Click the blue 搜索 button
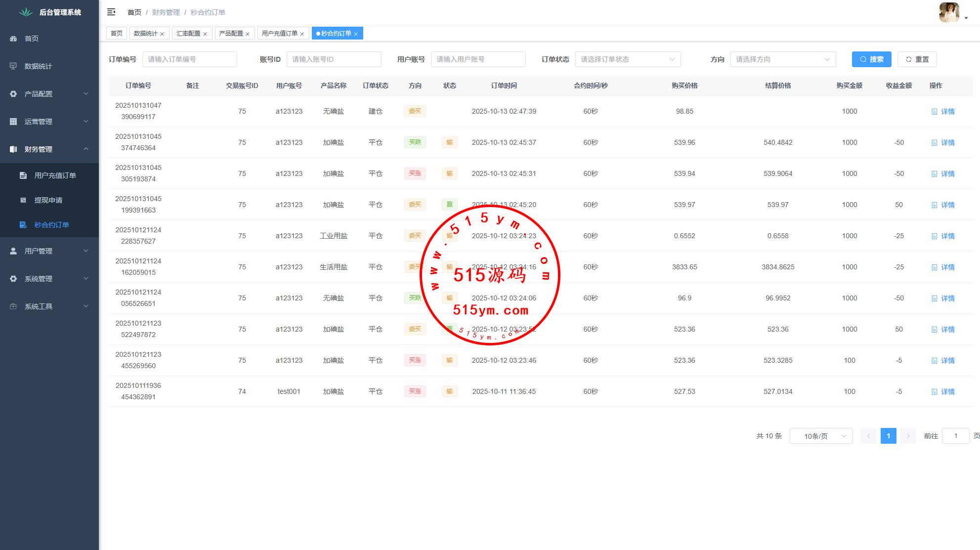Image resolution: width=980 pixels, height=550 pixels. 871,59
